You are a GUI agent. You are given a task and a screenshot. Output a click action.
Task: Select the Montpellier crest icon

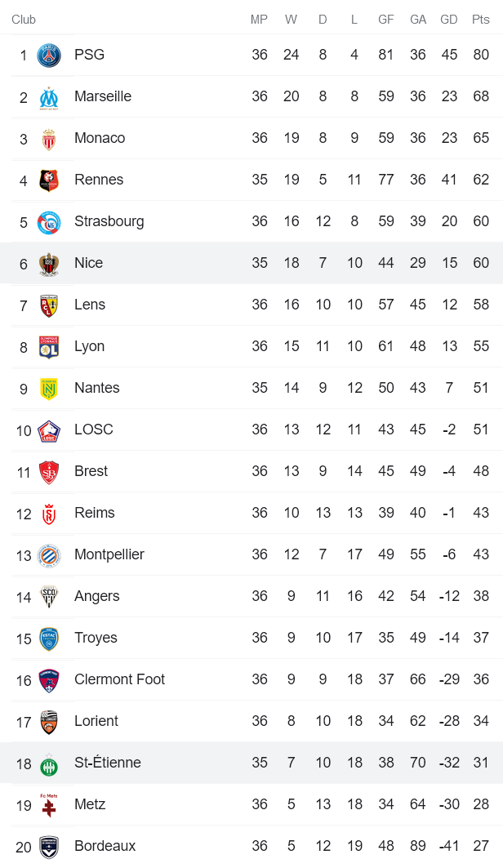pos(49,555)
